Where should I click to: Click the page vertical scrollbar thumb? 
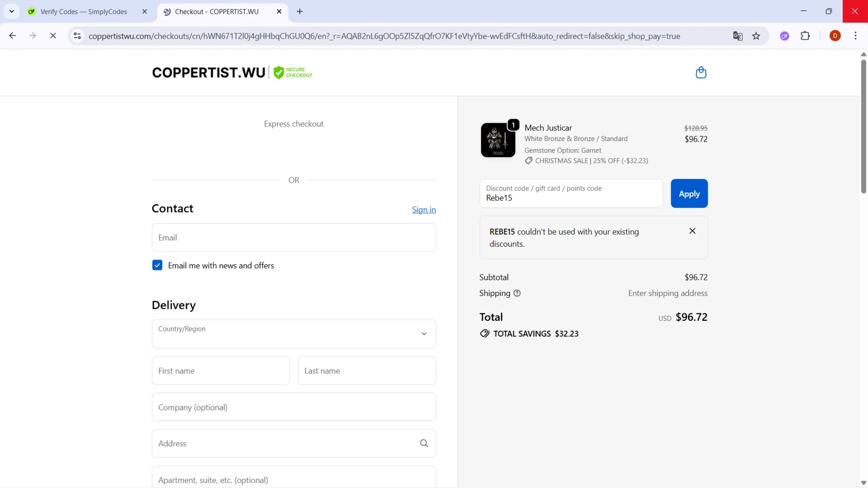863,125
